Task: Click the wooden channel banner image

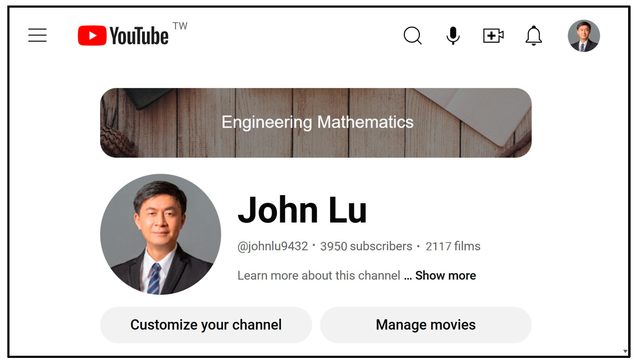Action: tap(316, 123)
